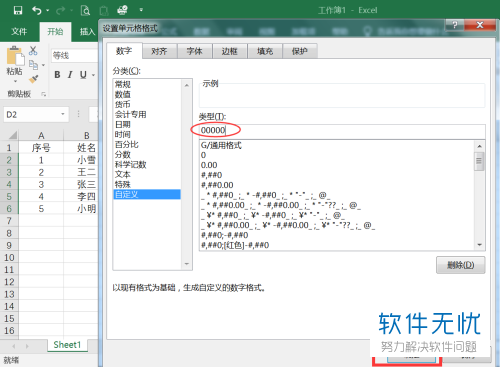Select row 7 header
Image resolution: width=500 pixels, height=367 pixels.
pos(9,221)
